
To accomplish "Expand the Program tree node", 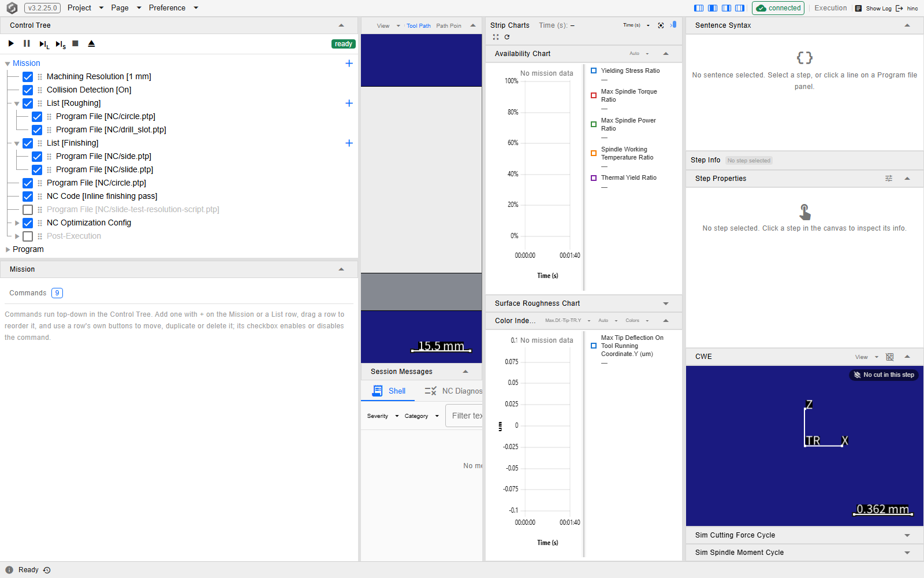I will [8, 250].
